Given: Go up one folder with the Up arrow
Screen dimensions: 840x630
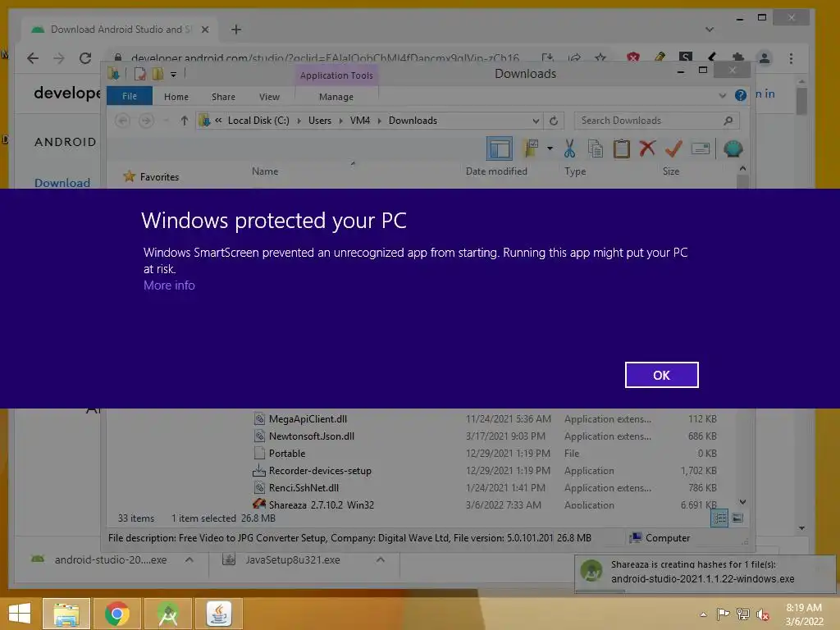Looking at the screenshot, I should pyautogui.click(x=185, y=121).
